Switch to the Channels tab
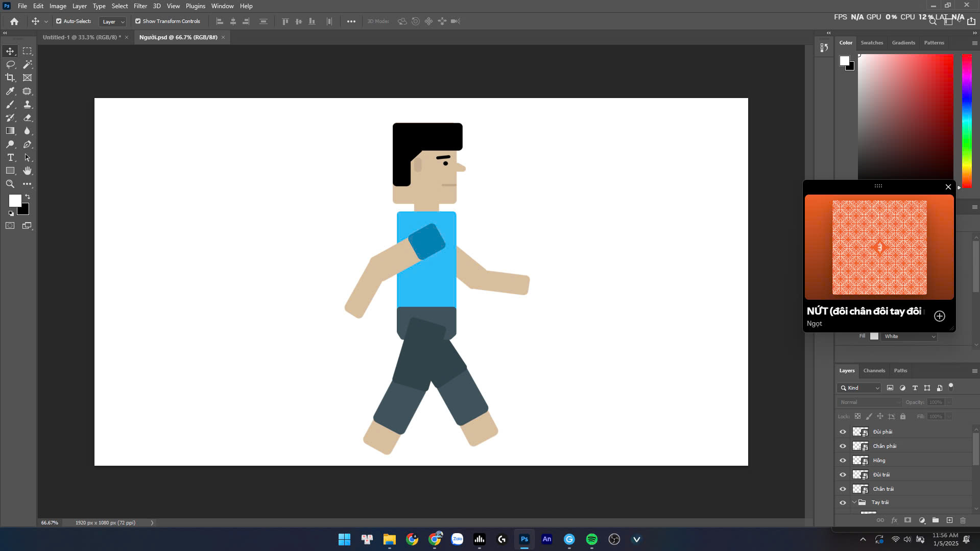 [874, 371]
